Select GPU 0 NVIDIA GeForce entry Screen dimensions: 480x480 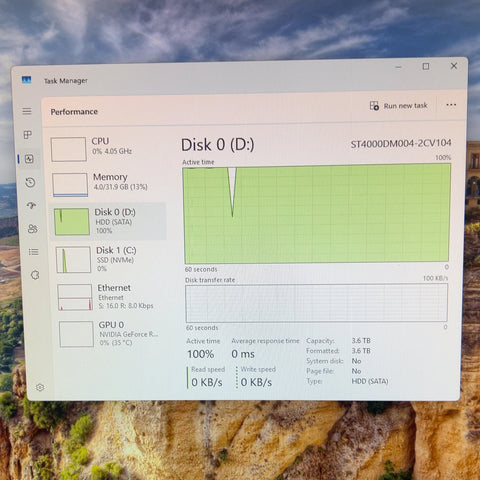coord(113,334)
